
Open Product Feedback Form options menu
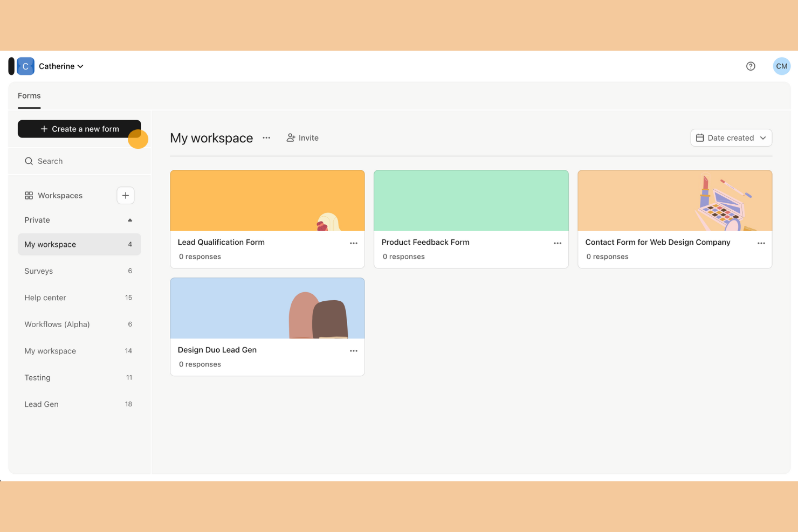point(558,243)
